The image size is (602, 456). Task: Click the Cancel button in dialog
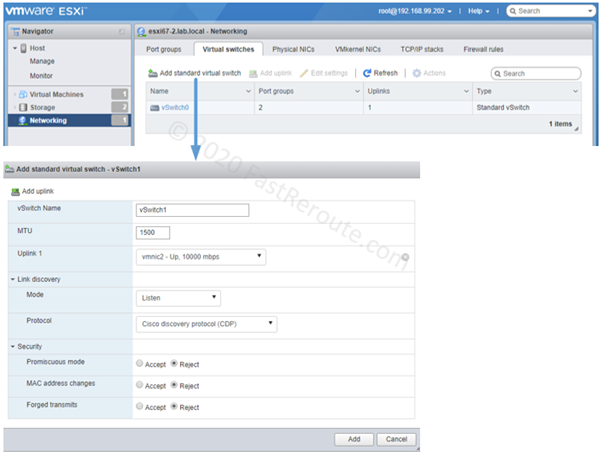click(x=396, y=439)
